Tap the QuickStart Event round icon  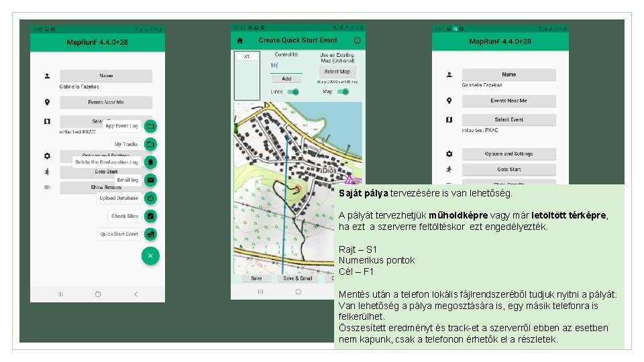pos(150,234)
